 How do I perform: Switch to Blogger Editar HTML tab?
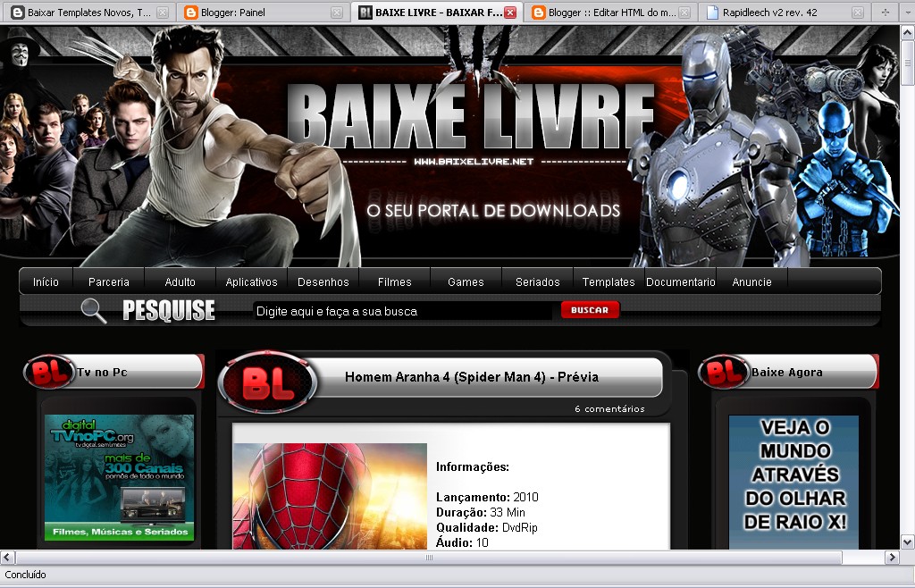[610, 13]
